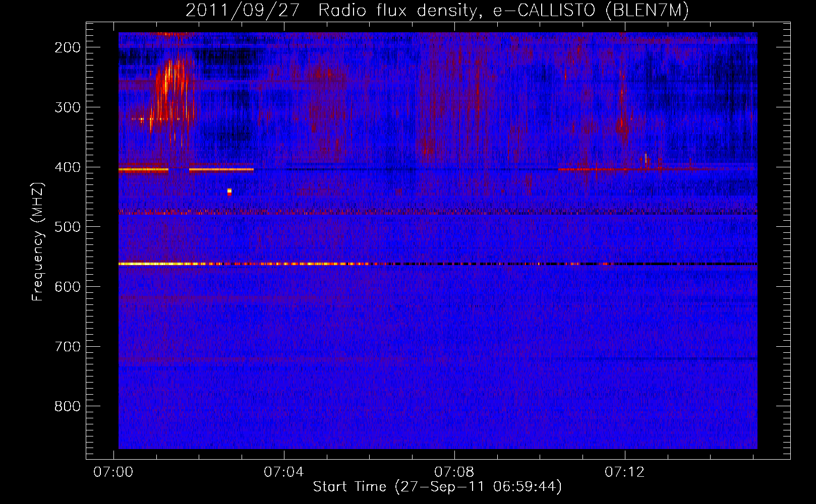Click the 07:12 time tick label
The image size is (816, 504).
tap(625, 472)
